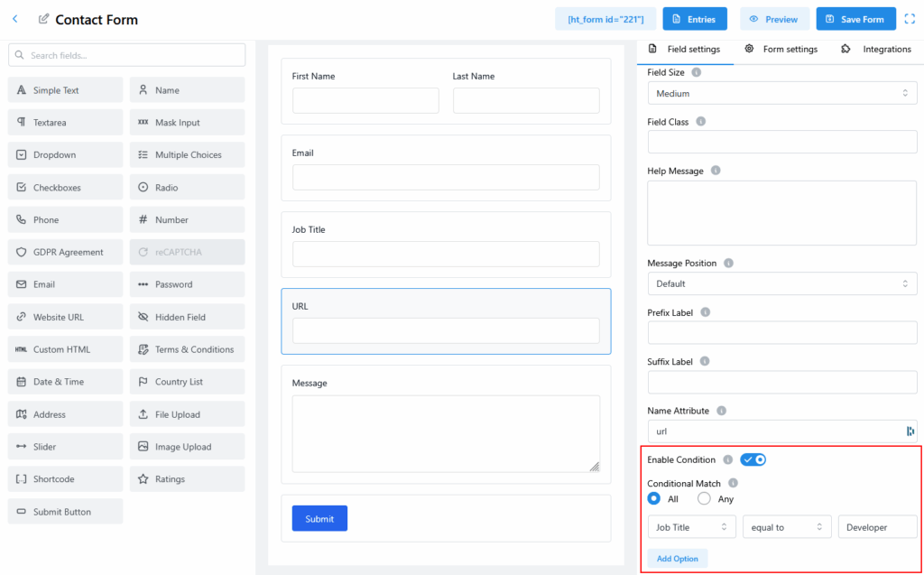Toggle the Enable Condition switch
924x575 pixels.
(753, 460)
